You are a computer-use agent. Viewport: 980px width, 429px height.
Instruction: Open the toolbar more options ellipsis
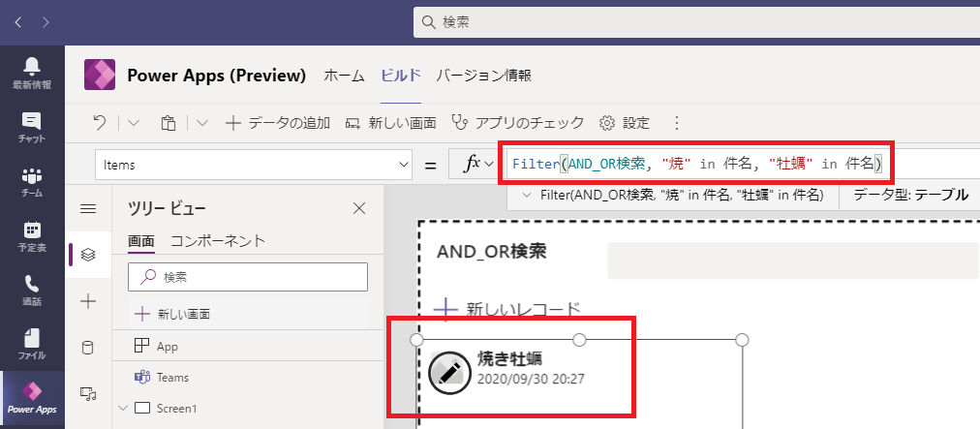(x=676, y=123)
